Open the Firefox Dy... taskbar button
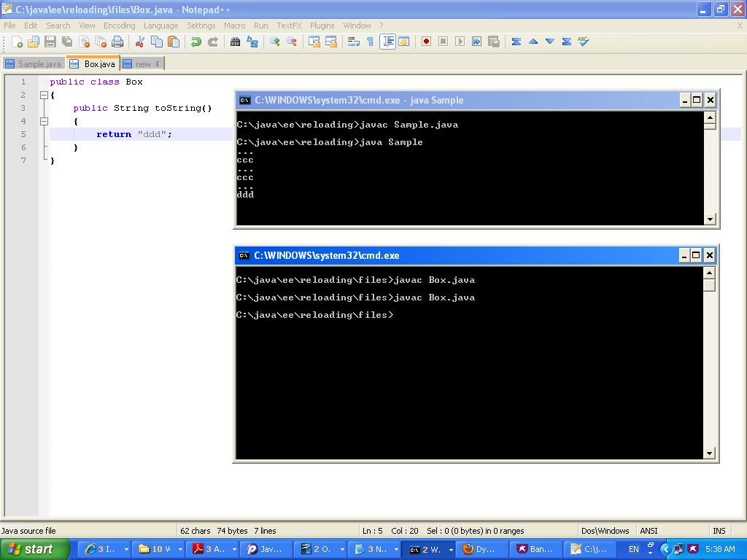The height and width of the screenshot is (560, 747). (481, 549)
